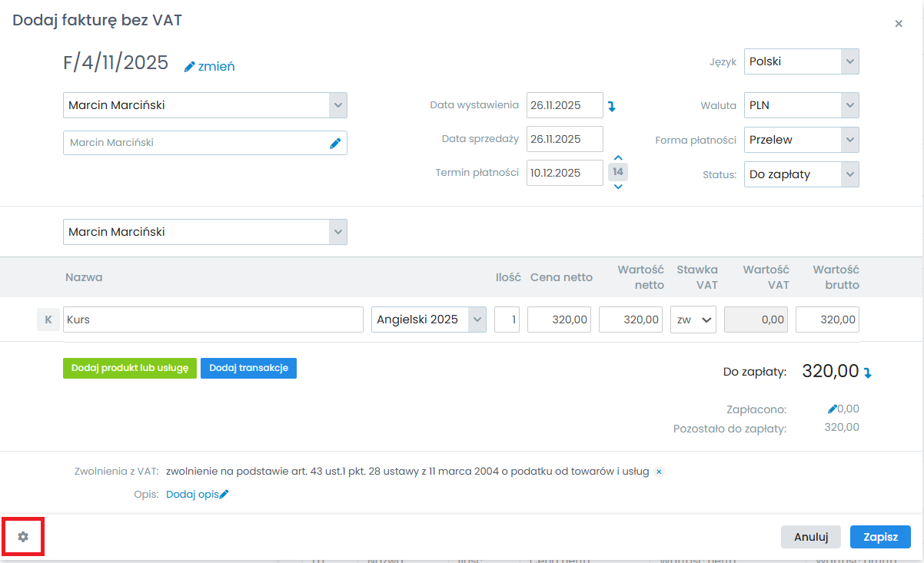Click arrow icon beside Data wystawienia
924x563 pixels.
pos(612,107)
